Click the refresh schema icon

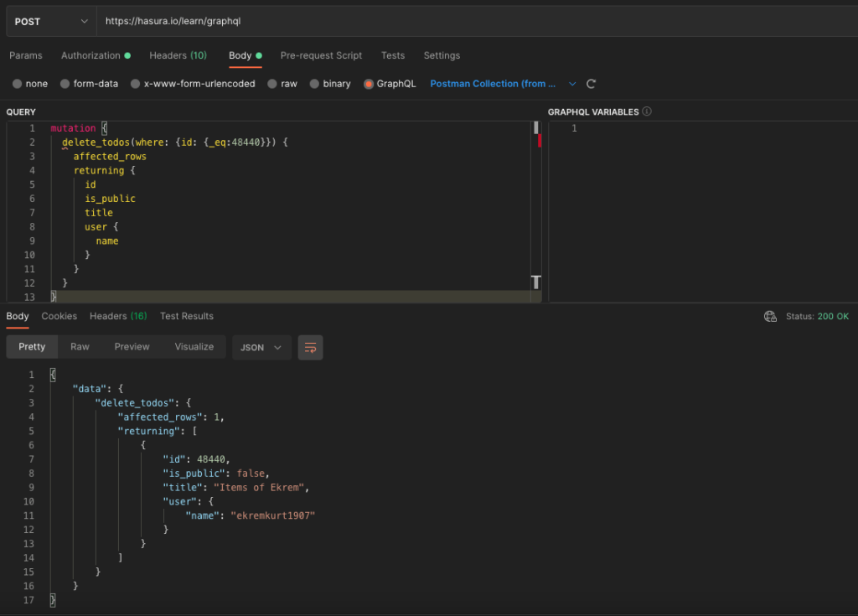592,84
